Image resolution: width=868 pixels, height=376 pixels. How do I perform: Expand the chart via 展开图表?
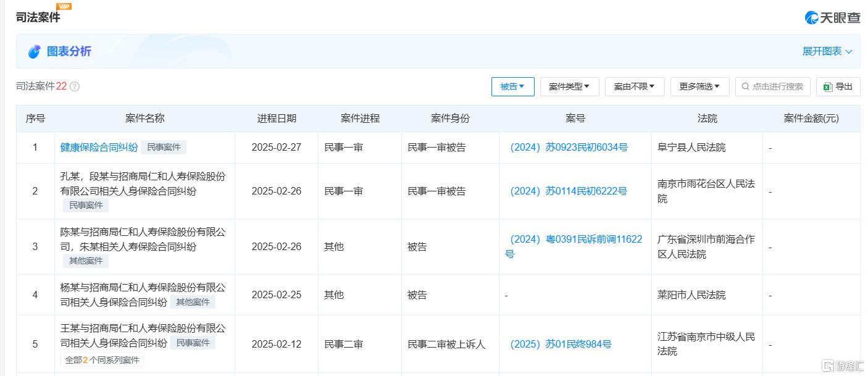827,51
